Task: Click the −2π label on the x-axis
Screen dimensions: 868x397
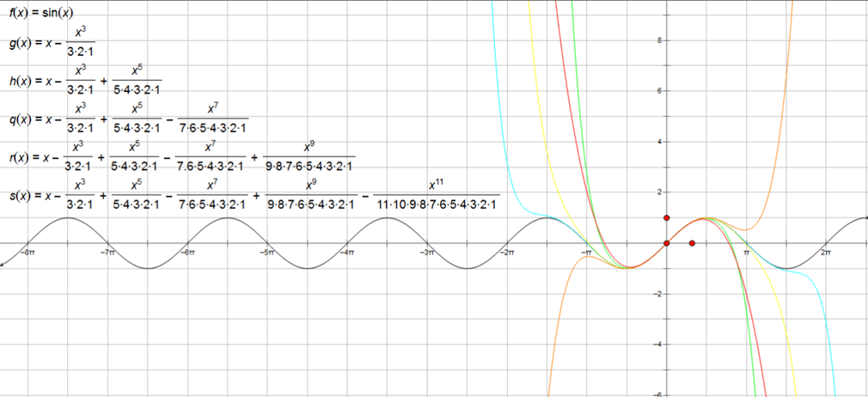Action: (x=507, y=252)
